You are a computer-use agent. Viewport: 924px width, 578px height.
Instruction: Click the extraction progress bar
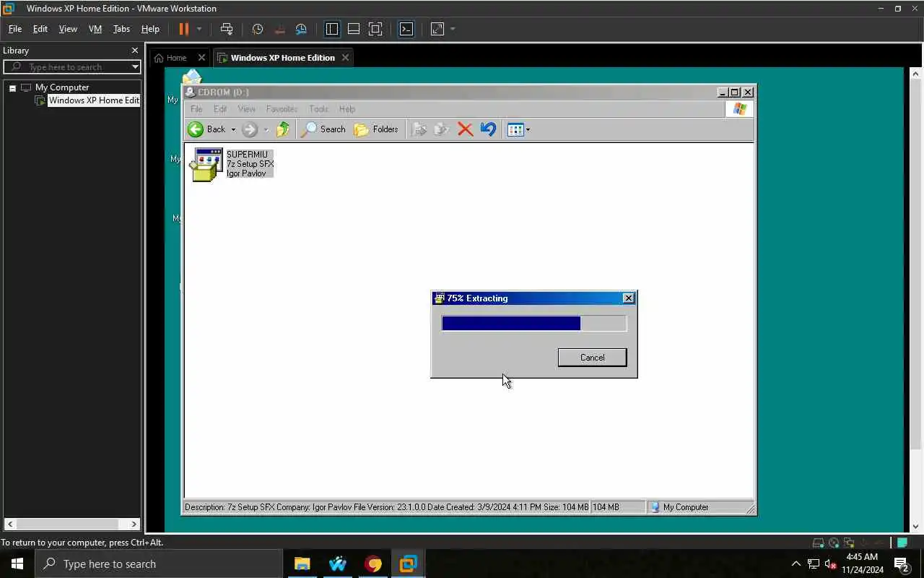point(534,323)
